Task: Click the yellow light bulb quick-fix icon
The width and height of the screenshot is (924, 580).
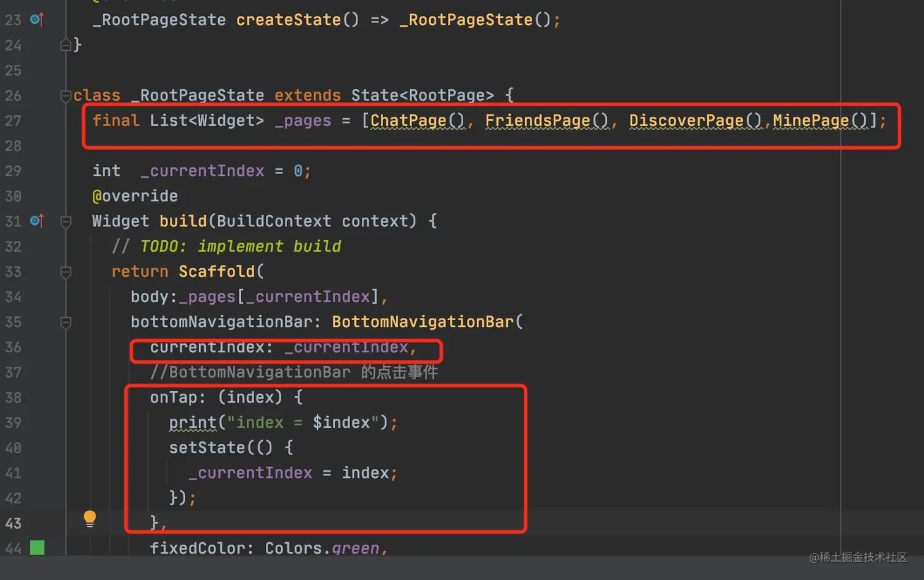Action: pyautogui.click(x=90, y=519)
